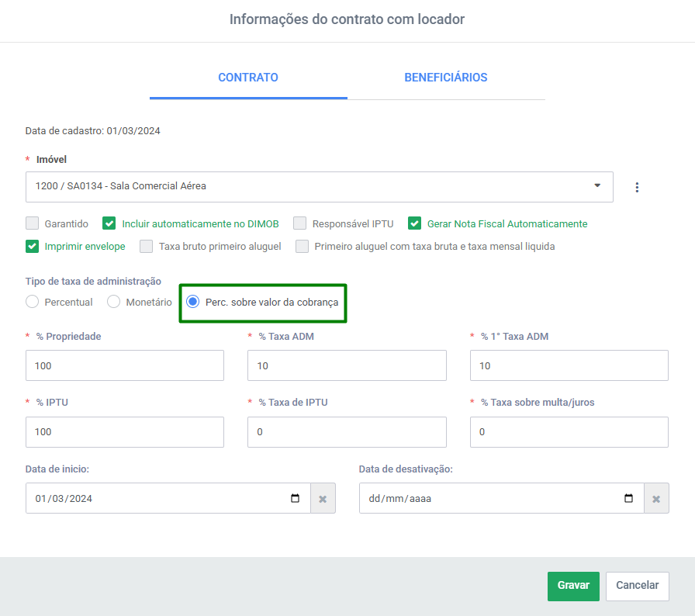Expand the Imóvel dropdown arrow

(597, 185)
